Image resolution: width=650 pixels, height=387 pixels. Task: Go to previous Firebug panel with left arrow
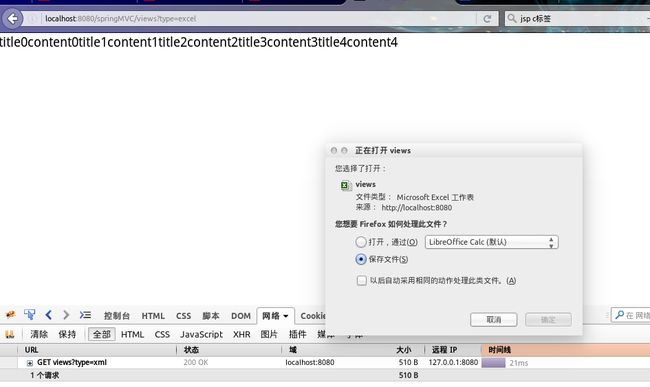point(49,315)
